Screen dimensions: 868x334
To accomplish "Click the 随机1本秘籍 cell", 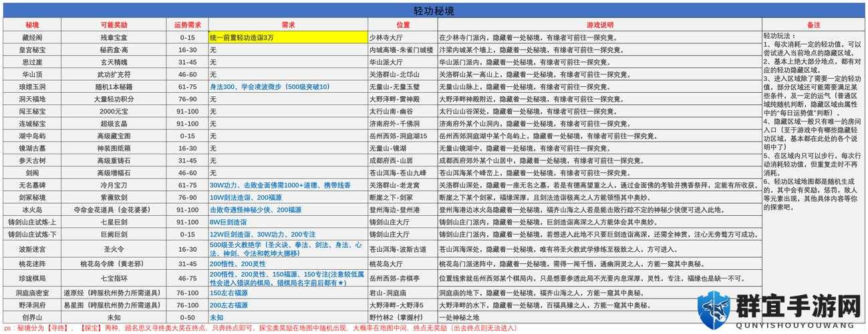I will coord(114,87).
